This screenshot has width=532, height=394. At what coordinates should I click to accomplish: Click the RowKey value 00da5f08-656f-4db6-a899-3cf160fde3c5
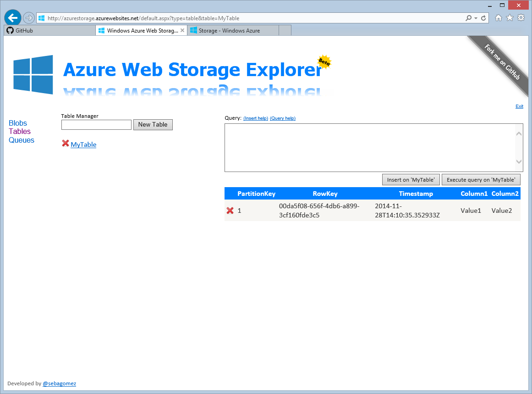pos(319,211)
